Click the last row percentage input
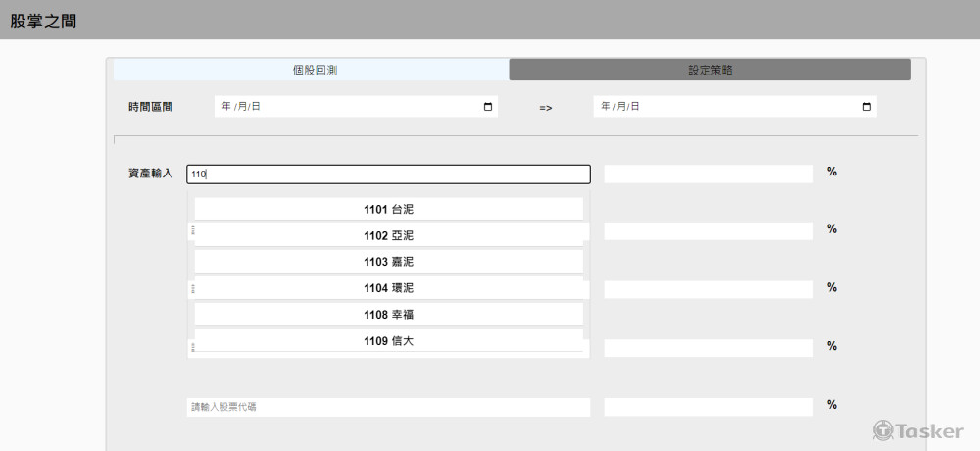 click(x=709, y=407)
